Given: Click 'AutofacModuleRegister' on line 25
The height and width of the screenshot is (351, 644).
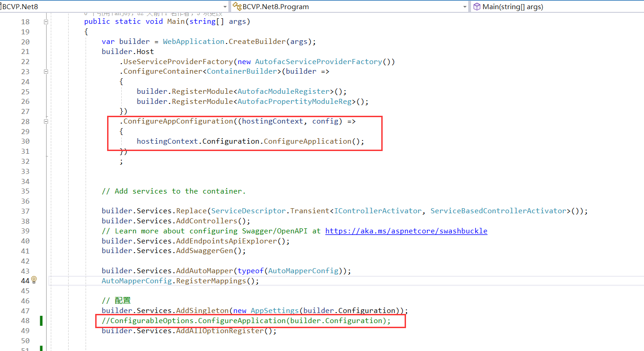Looking at the screenshot, I should 283,91.
